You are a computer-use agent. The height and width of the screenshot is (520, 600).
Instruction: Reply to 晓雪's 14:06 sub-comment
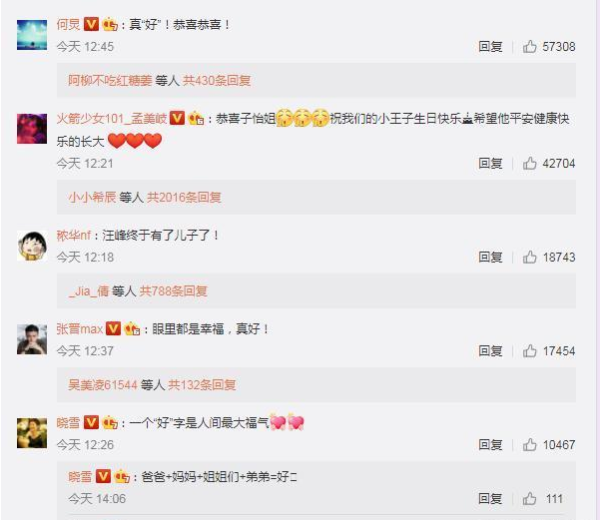(490, 499)
